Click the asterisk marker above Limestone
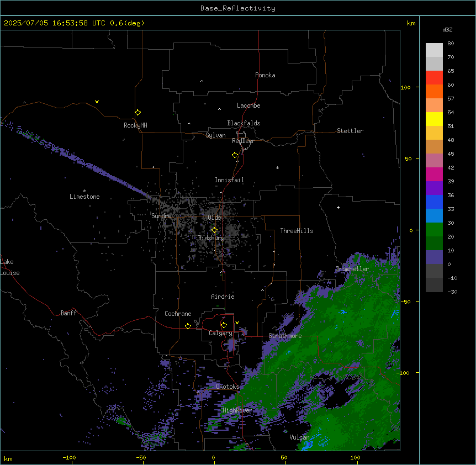The height and width of the screenshot is (465, 476). tap(84, 191)
